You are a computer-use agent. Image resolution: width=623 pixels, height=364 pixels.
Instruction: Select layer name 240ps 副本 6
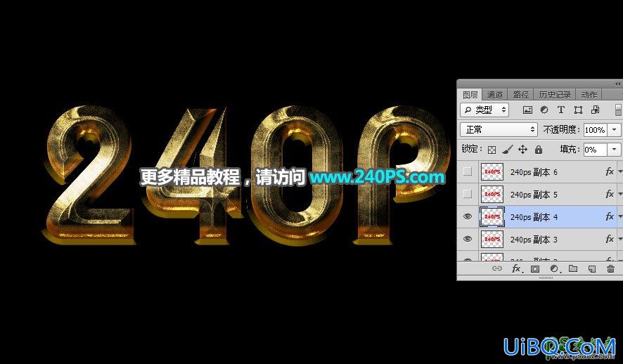coord(534,172)
